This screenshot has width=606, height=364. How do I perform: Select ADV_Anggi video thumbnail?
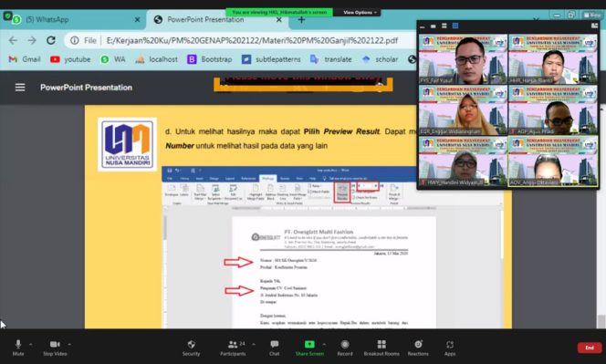(x=553, y=161)
